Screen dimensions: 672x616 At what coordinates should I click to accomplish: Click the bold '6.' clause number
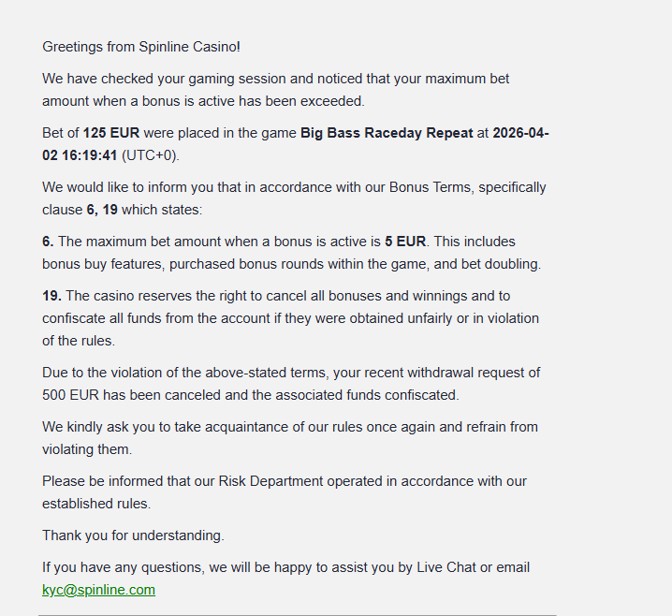(48, 242)
